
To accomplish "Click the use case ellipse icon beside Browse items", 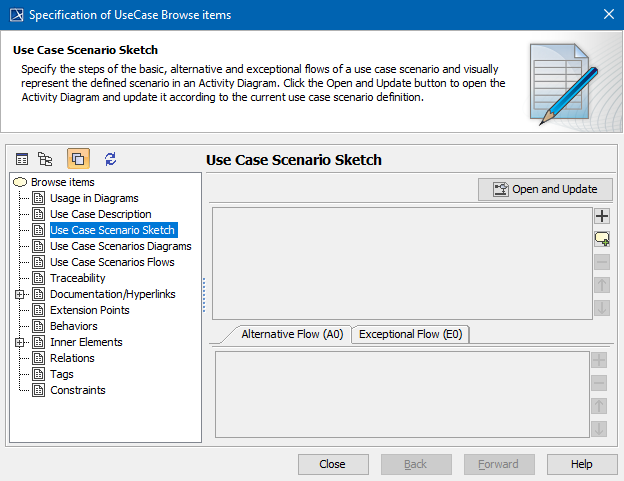I will (20, 182).
